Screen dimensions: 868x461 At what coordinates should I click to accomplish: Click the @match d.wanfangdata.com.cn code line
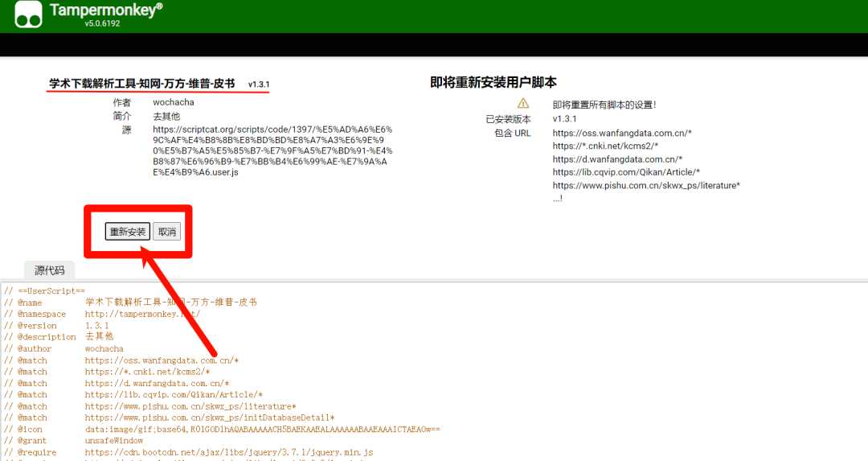tap(117, 384)
